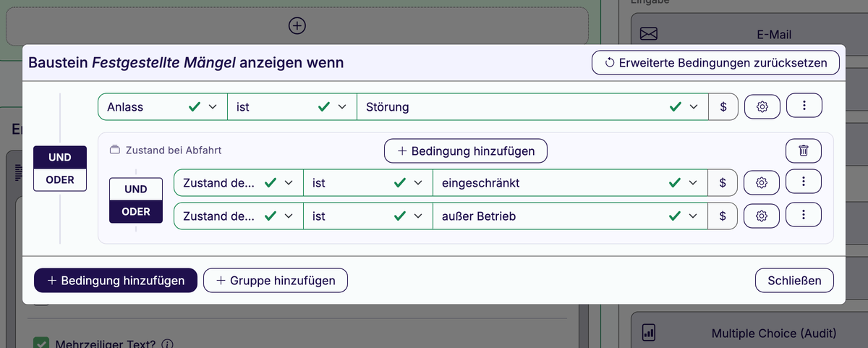Click the dark Bedingung hinzufügen button at bottom
868x348 pixels.
(116, 280)
